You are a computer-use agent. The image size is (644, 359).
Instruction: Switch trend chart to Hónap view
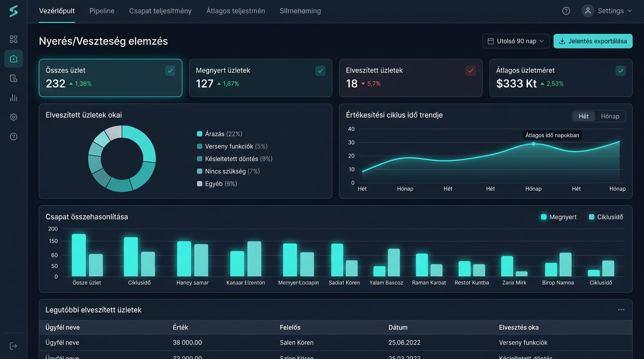pos(610,116)
